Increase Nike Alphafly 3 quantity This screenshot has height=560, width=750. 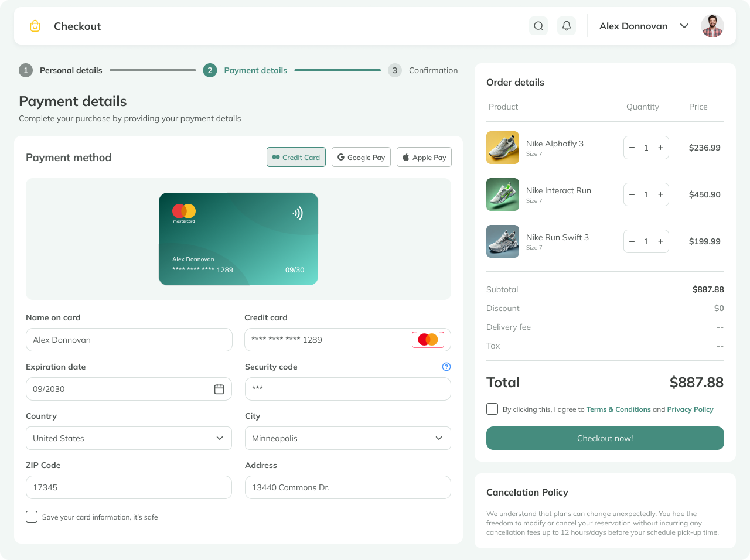pyautogui.click(x=660, y=148)
